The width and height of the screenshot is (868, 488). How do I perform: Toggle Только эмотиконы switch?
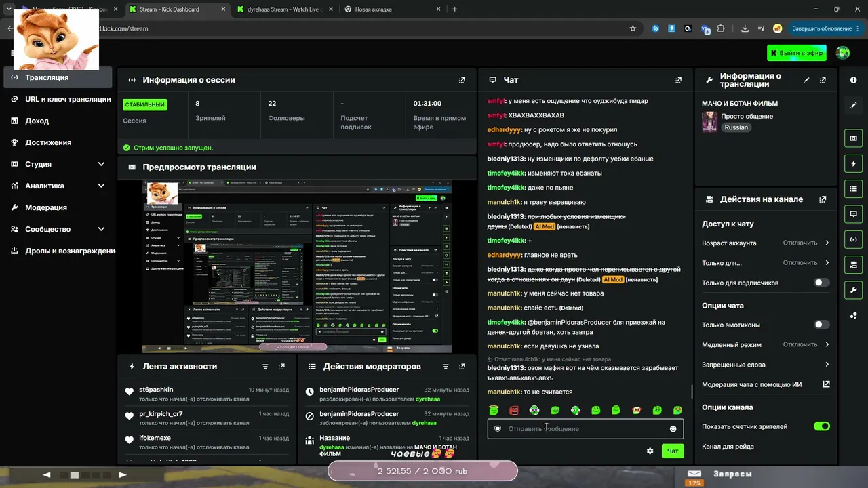[x=821, y=325]
